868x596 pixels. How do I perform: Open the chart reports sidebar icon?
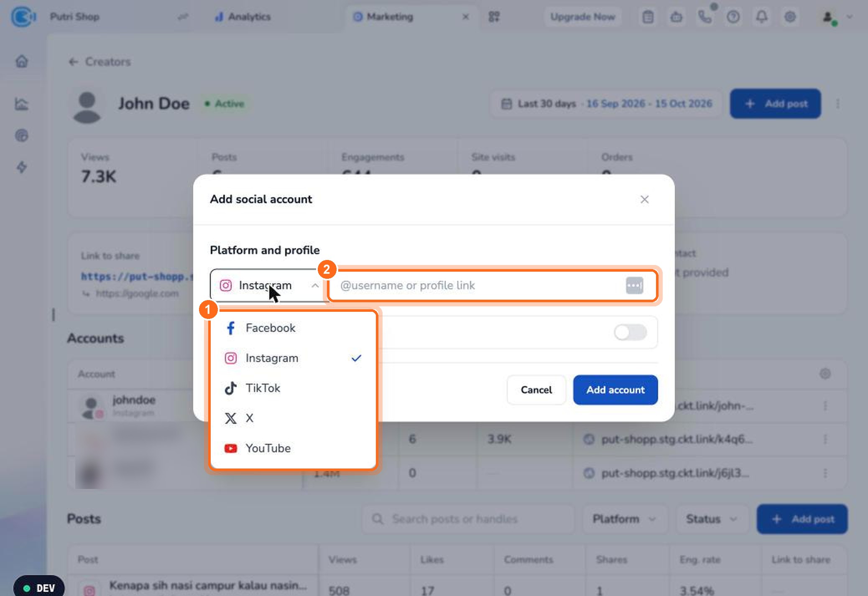22,104
